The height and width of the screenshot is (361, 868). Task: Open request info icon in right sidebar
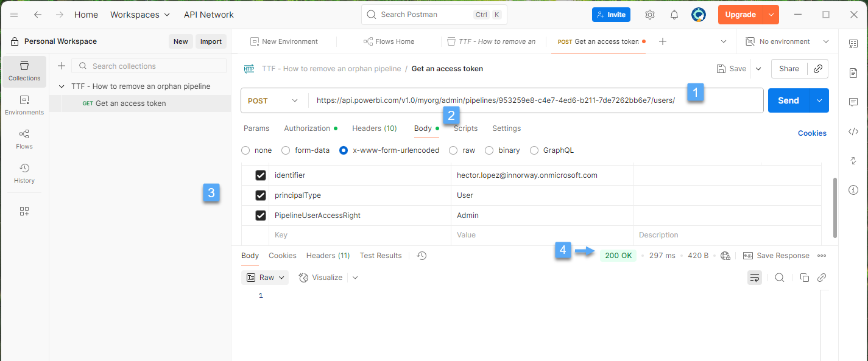point(853,190)
